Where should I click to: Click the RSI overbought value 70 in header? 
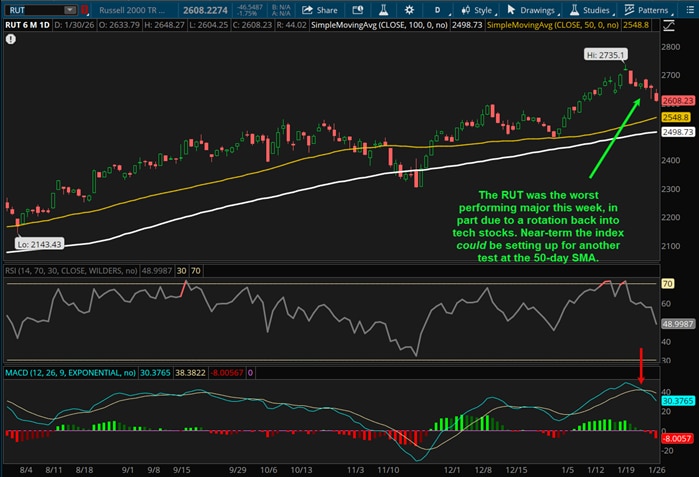point(196,271)
